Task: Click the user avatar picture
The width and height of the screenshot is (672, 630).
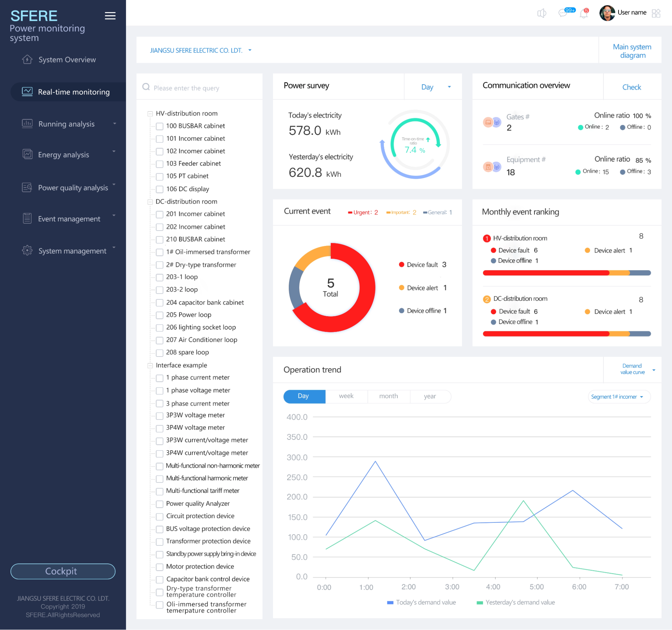Action: click(x=607, y=13)
